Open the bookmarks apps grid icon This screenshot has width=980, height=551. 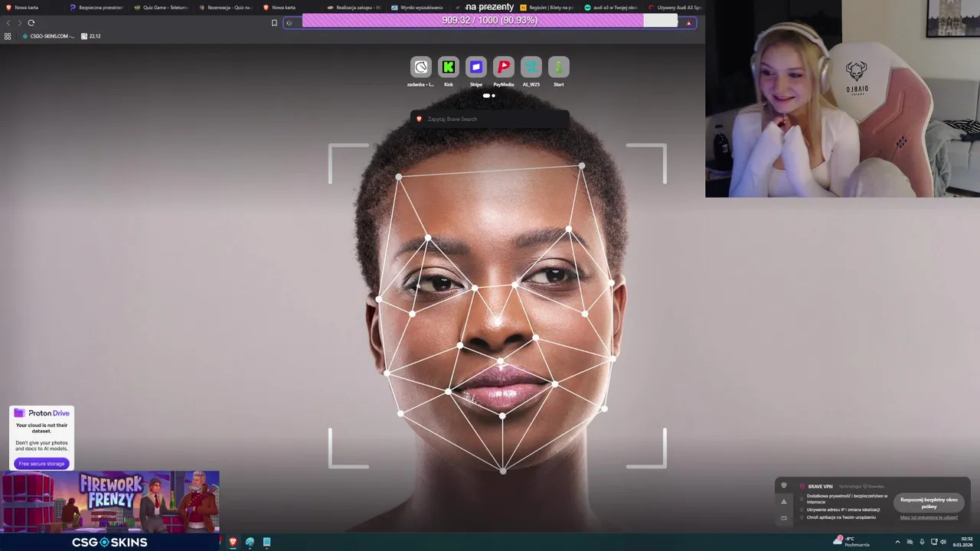[8, 36]
